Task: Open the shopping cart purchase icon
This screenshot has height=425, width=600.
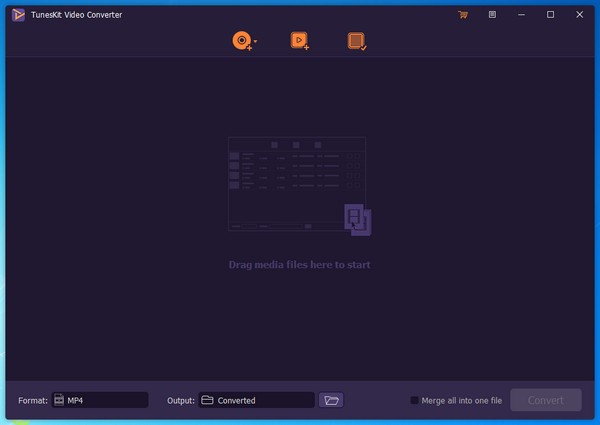Action: (462, 15)
